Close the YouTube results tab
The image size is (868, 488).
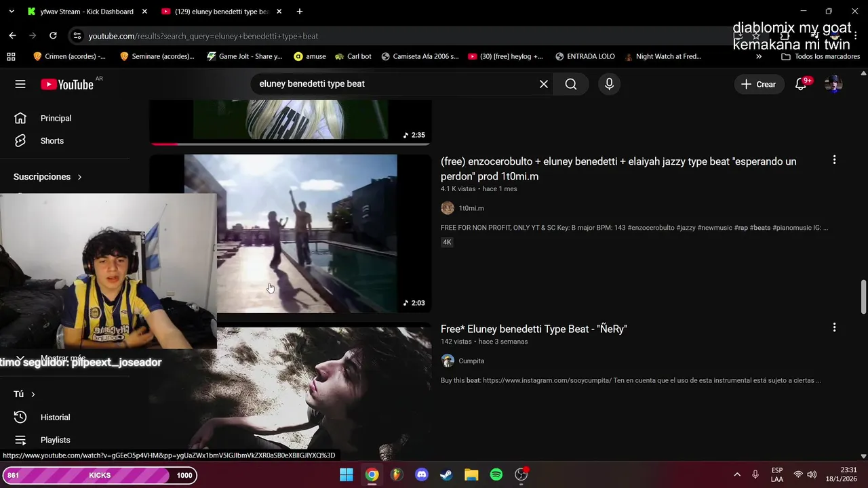click(x=279, y=12)
